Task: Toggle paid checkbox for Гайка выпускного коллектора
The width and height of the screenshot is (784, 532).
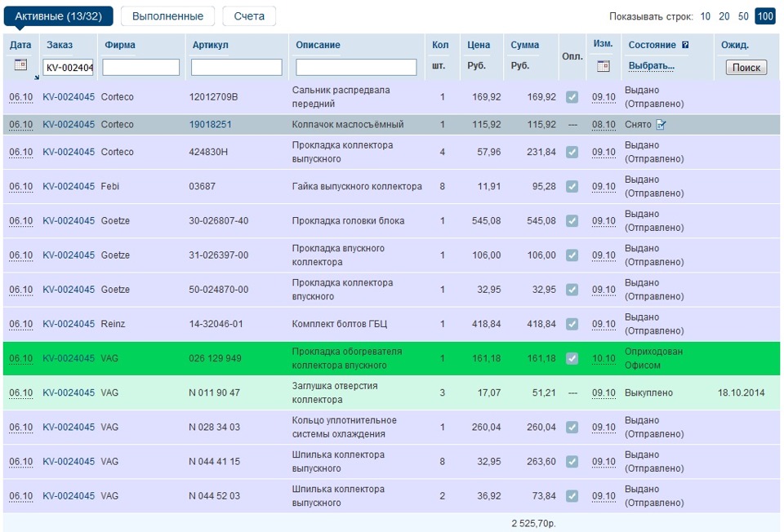Action: click(x=572, y=187)
